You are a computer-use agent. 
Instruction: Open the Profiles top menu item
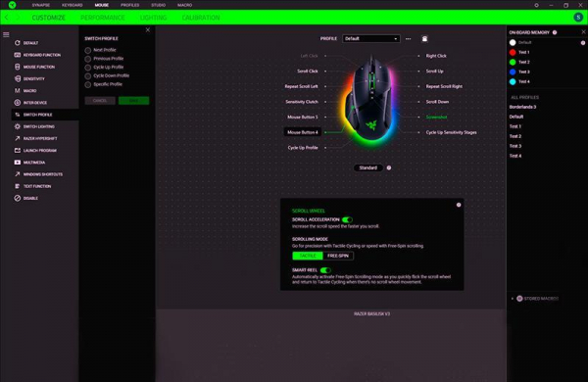129,5
